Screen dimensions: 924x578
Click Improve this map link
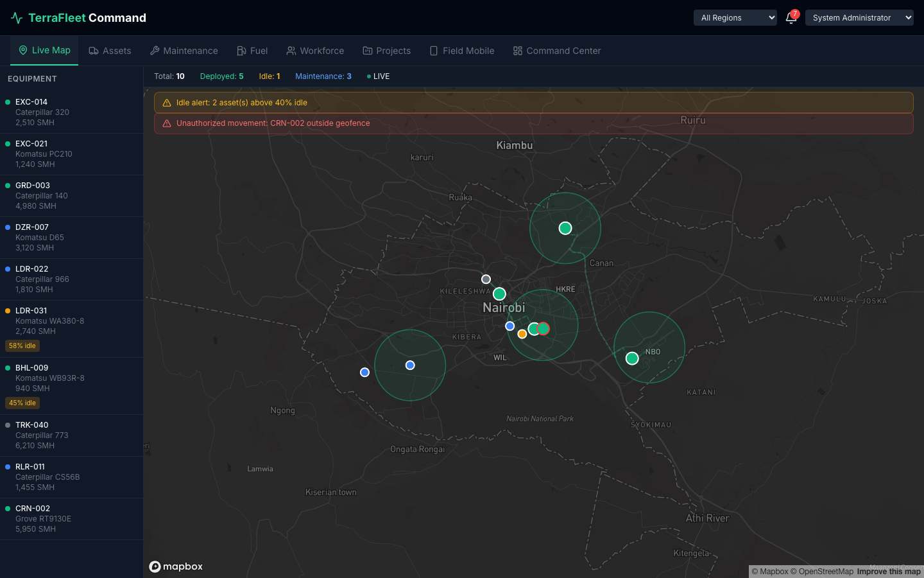click(889, 572)
